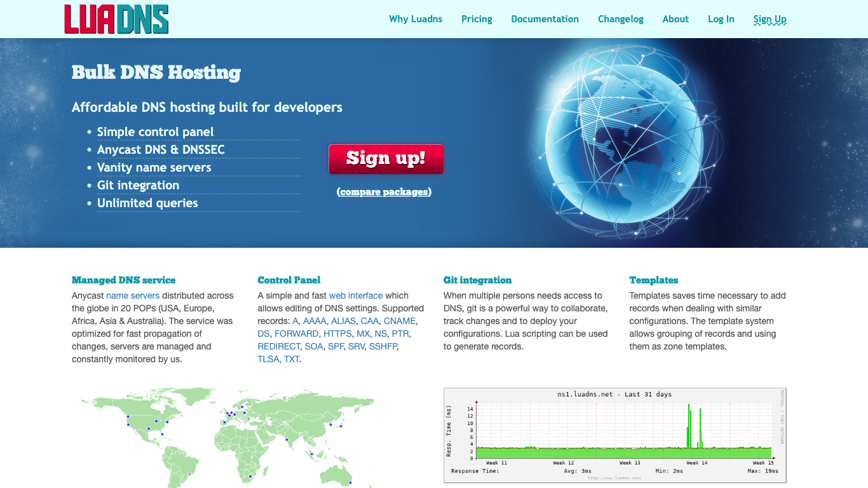
Task: Open the web interface link
Action: pyautogui.click(x=356, y=295)
